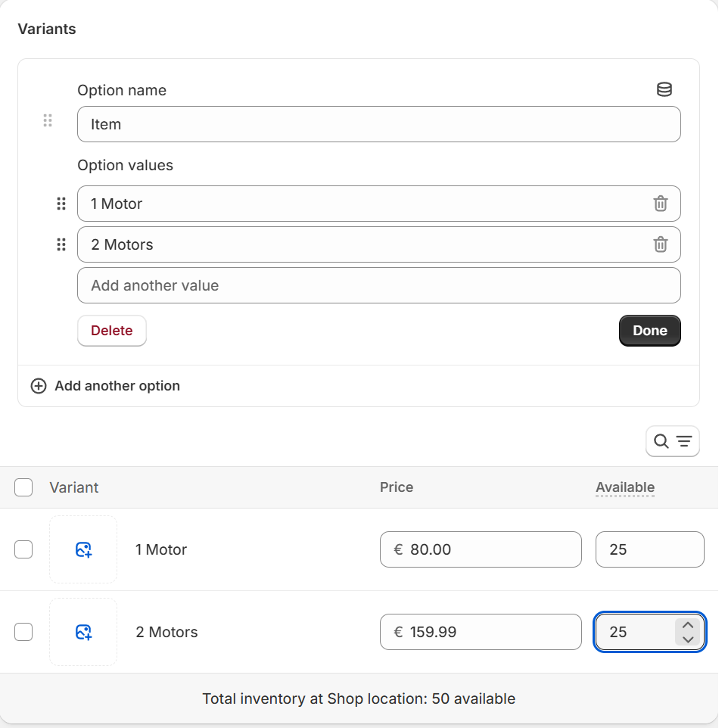This screenshot has width=725, height=728.
Task: Click the red Delete option button
Action: [x=111, y=331]
